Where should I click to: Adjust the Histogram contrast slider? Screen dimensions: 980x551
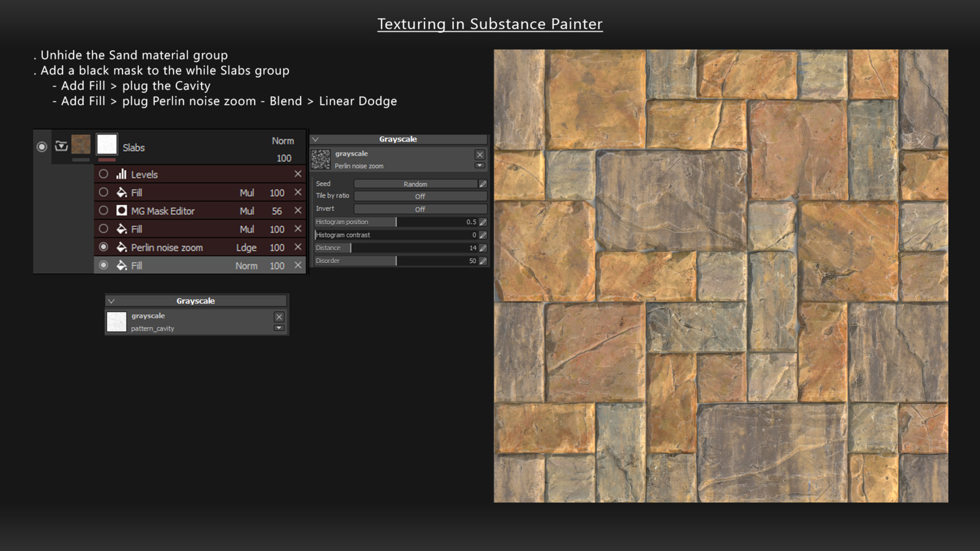(x=396, y=235)
